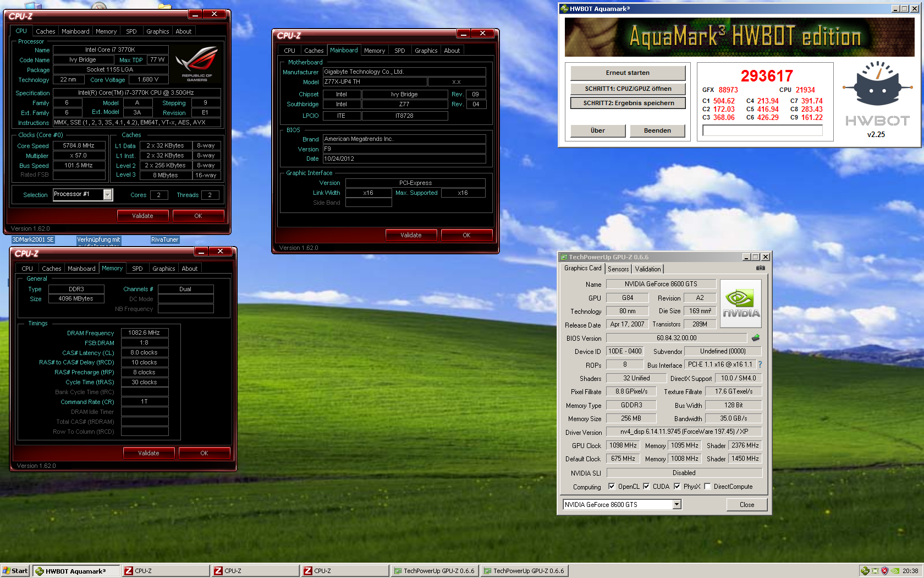924x578 pixels.
Task: Open the Start menu
Action: click(x=15, y=571)
